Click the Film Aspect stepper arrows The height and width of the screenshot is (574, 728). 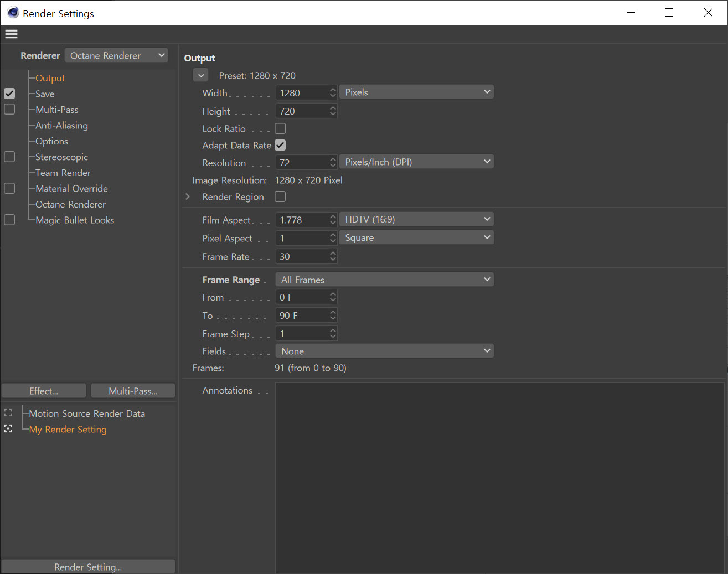(x=333, y=220)
